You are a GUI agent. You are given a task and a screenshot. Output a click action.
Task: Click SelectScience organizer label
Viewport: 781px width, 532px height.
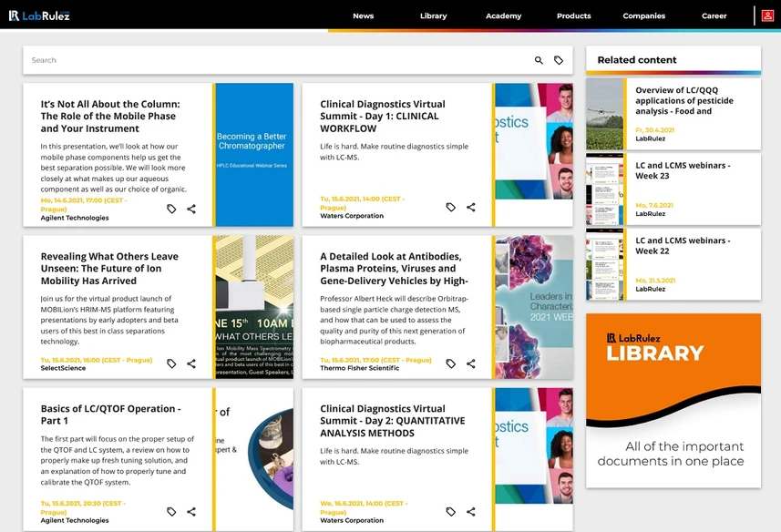pyautogui.click(x=63, y=368)
